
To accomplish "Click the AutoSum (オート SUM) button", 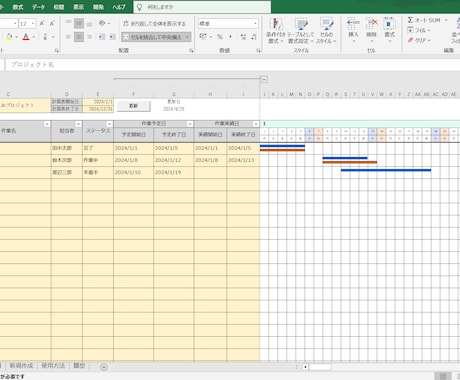I will point(424,20).
